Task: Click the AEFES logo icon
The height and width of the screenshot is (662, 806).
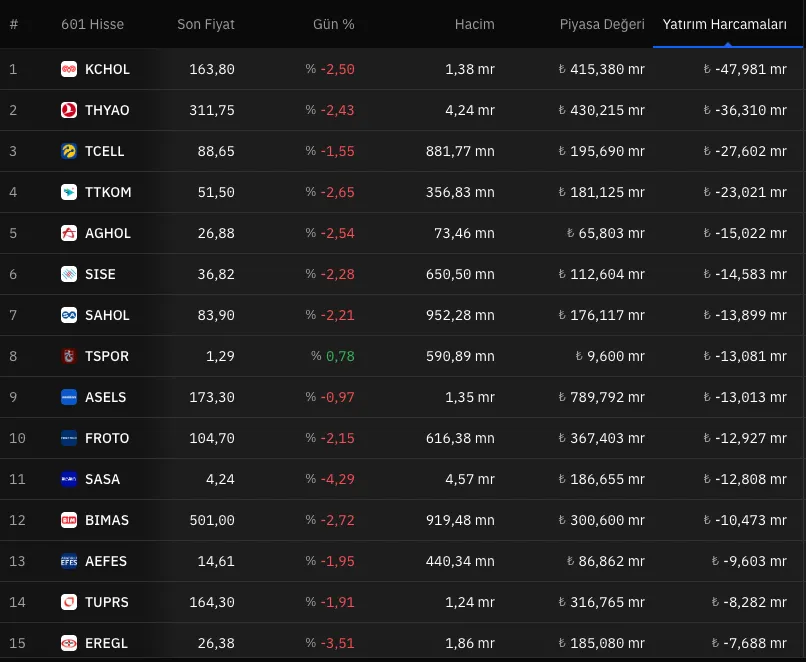Action: pyautogui.click(x=69, y=561)
